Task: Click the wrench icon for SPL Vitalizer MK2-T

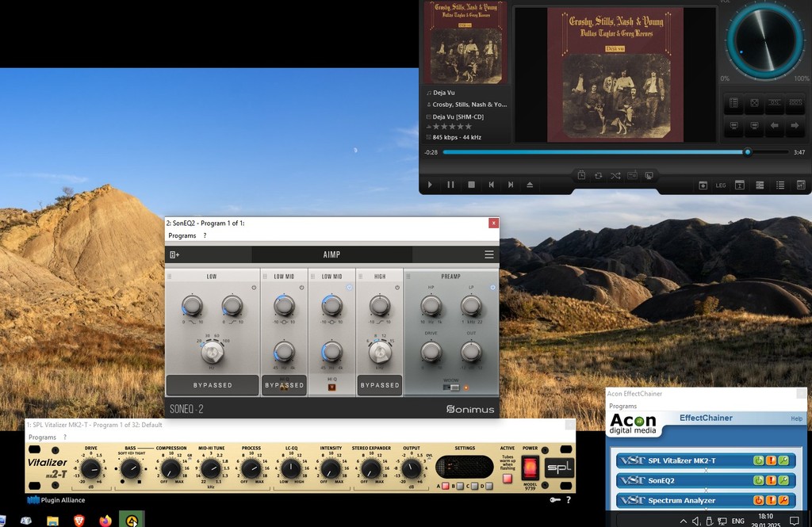Action: (783, 460)
